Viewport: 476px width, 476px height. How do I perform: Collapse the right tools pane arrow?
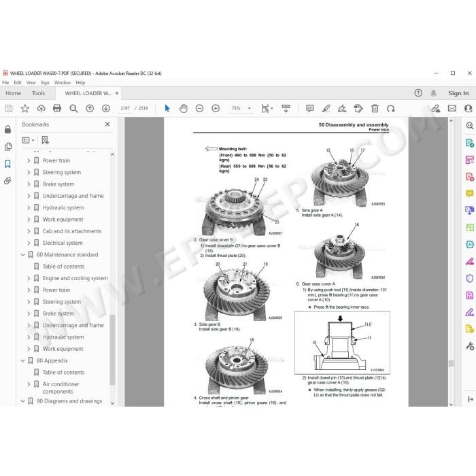[471, 400]
